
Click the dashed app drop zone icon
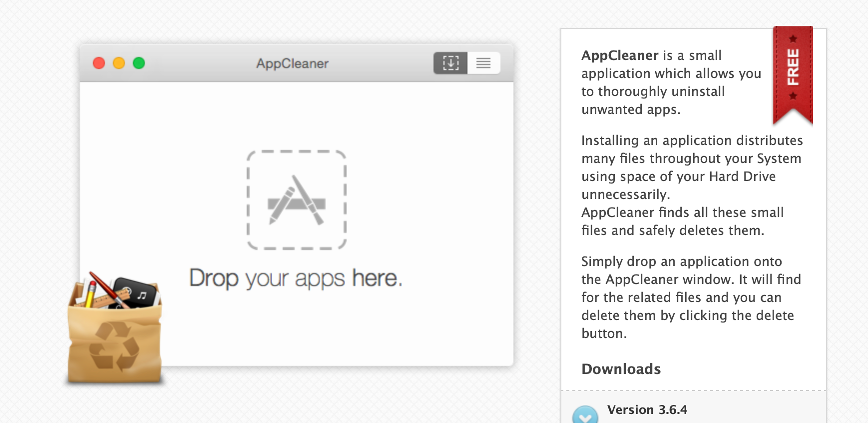tap(297, 200)
